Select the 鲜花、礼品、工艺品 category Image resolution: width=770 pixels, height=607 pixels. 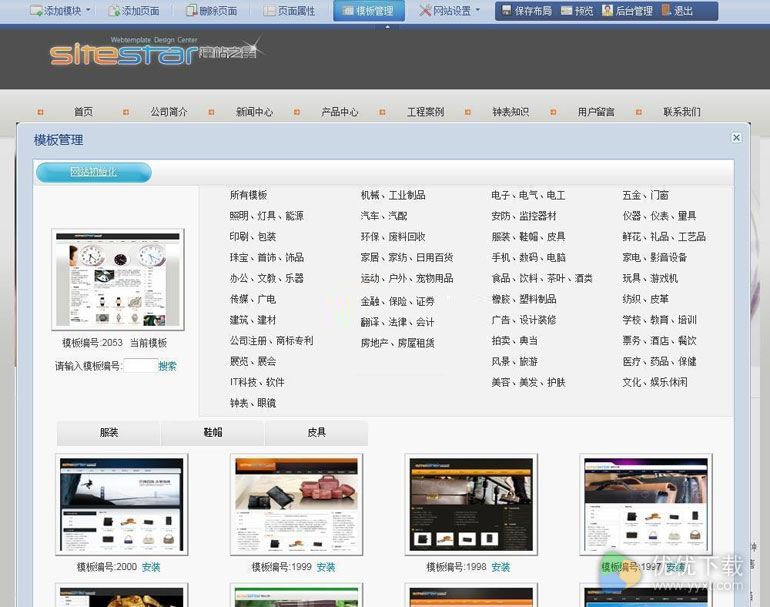tap(664, 237)
